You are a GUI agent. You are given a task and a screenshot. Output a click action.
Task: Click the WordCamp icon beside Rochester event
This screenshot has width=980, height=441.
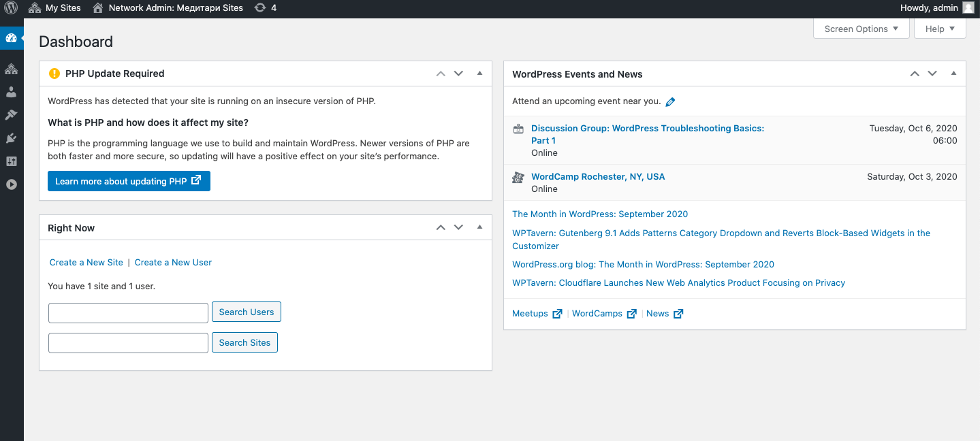(x=518, y=177)
